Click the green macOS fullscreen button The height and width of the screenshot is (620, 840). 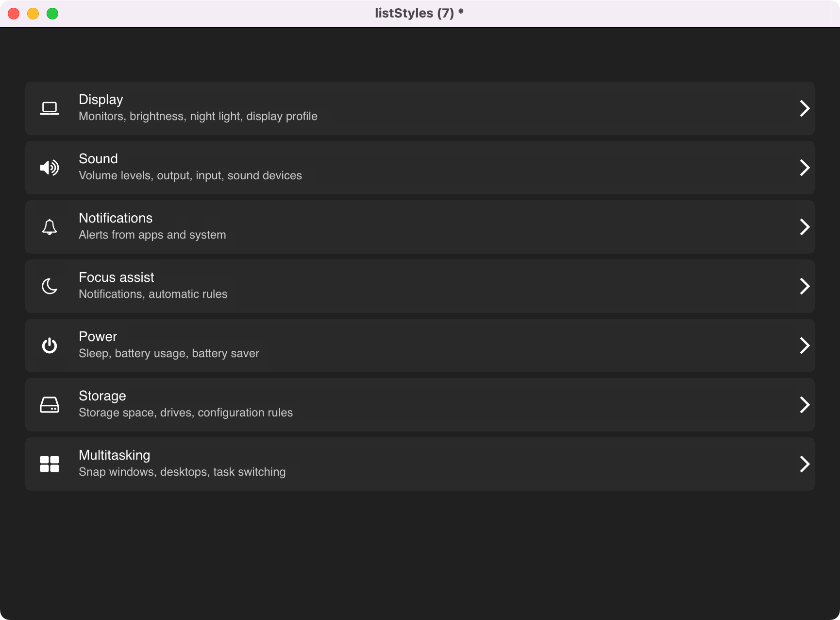point(52,14)
